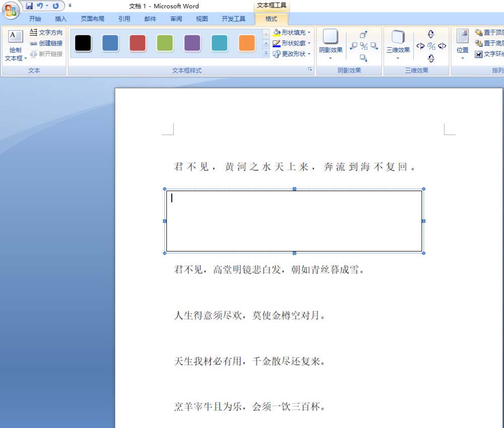Apply the red text box style

pos(138,43)
